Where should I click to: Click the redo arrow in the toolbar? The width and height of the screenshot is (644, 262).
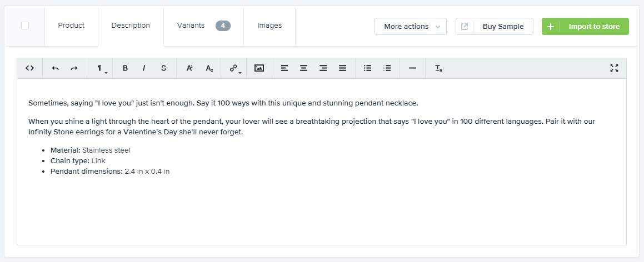pos(74,68)
